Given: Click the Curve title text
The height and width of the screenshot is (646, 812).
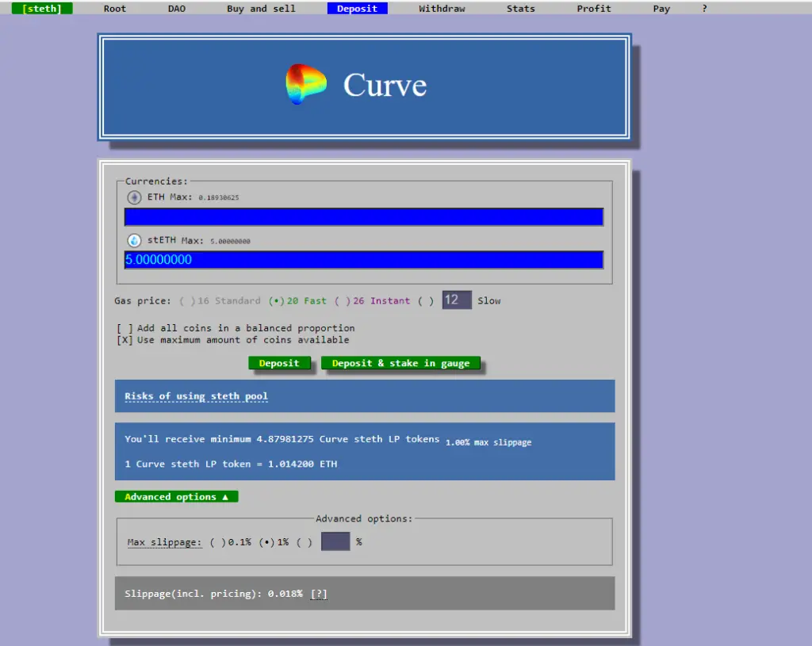Looking at the screenshot, I should (385, 85).
